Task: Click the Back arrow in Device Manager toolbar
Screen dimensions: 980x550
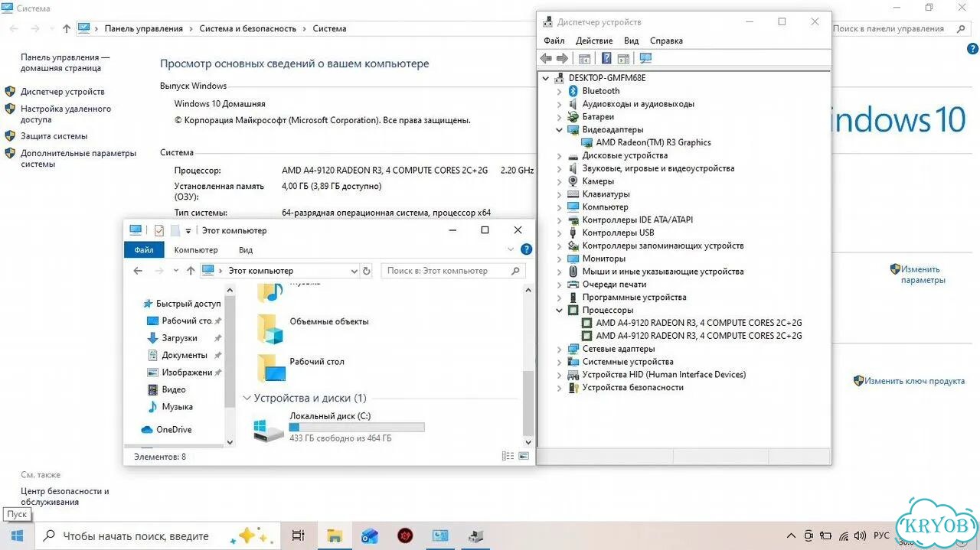Action: (546, 59)
